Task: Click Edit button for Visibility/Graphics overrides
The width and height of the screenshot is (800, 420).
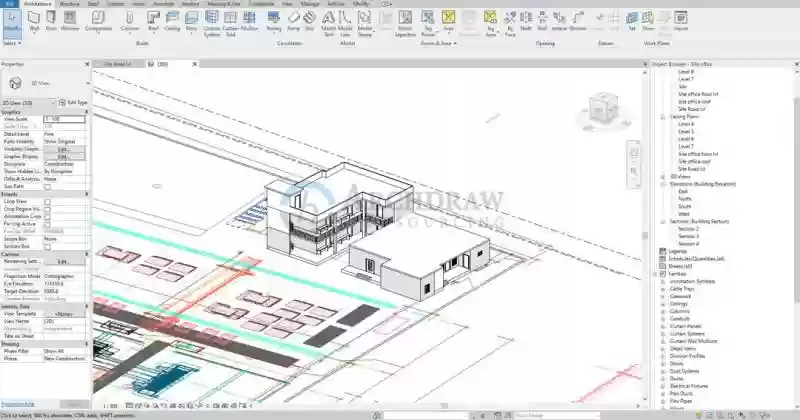Action: (x=64, y=149)
